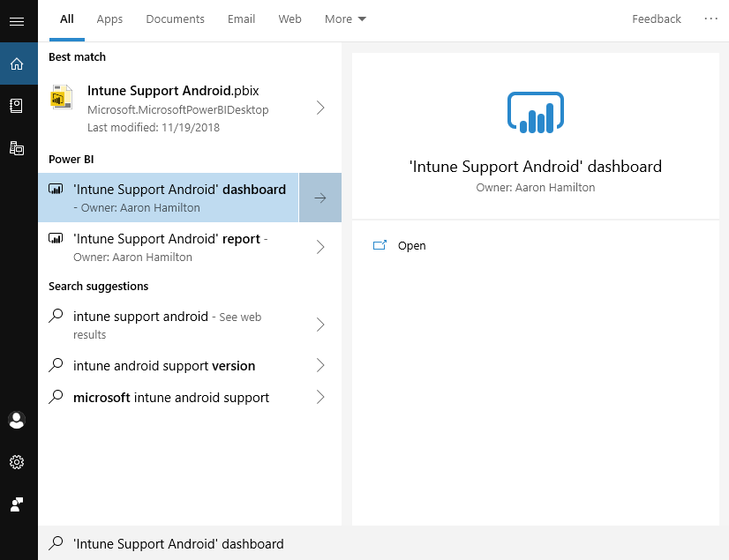Screen dimensions: 729x560
Task: Open Intune Support Android.pbix best match
Action: (190, 108)
